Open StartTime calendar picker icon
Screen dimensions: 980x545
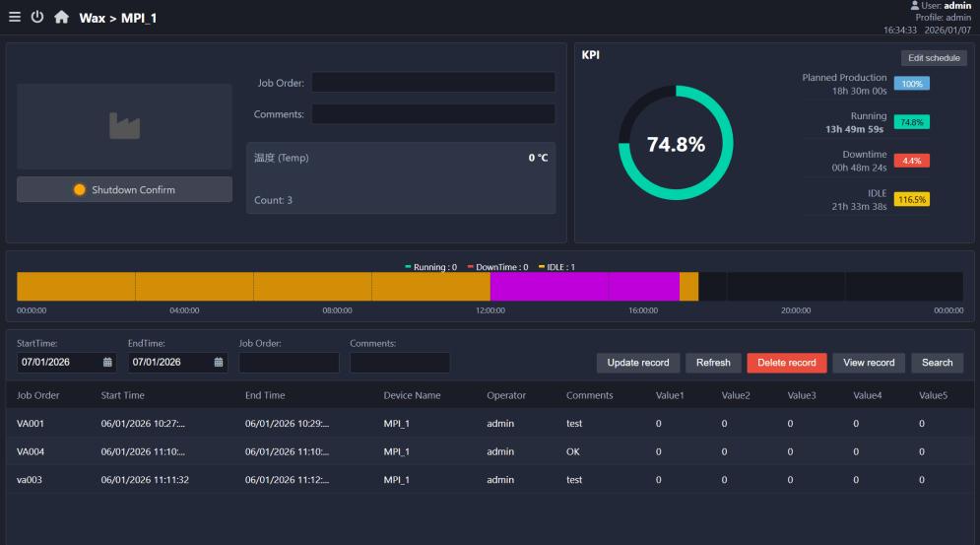click(107, 363)
